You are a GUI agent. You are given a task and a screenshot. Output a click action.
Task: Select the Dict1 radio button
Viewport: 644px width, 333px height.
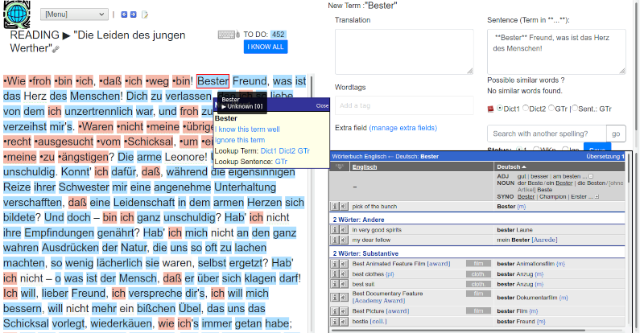(x=500, y=109)
